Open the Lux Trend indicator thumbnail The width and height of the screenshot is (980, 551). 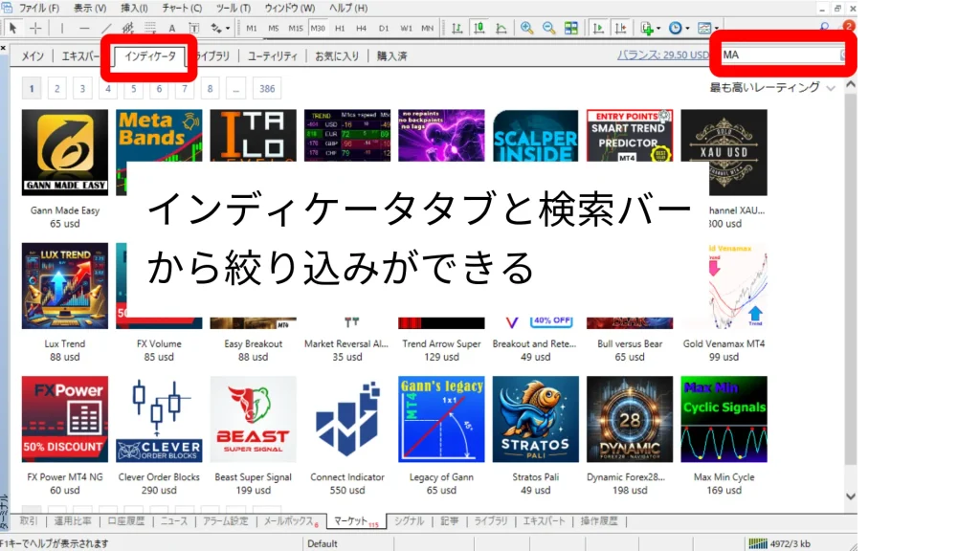click(65, 286)
